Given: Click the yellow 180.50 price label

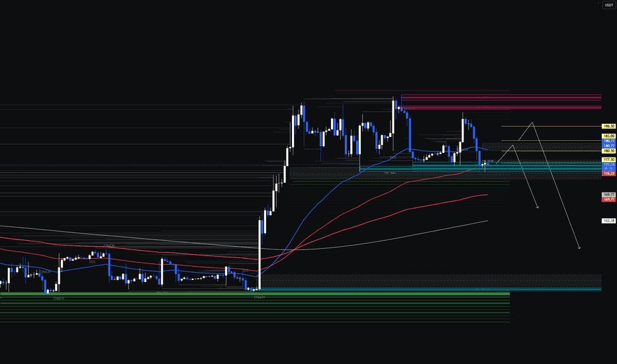Looking at the screenshot, I should 609,151.
